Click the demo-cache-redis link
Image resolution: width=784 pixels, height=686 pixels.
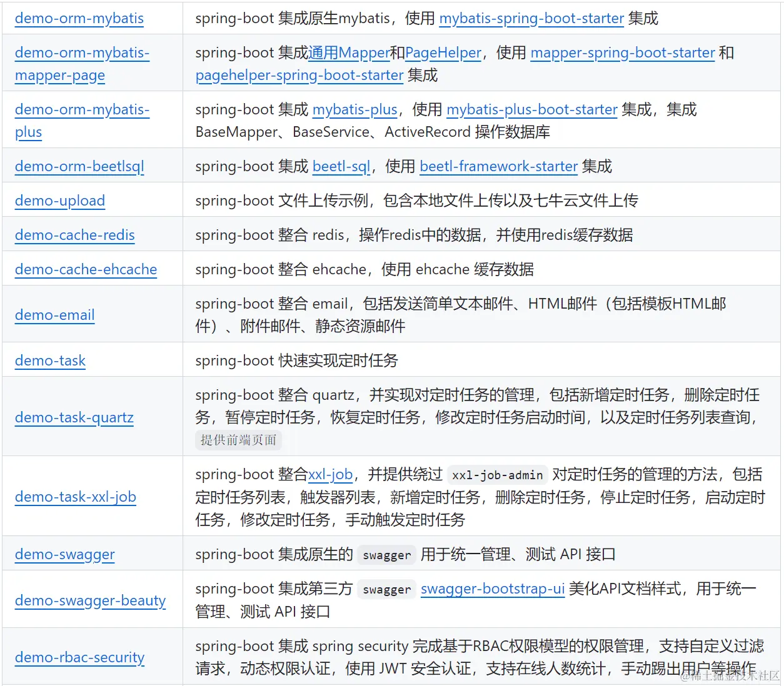[74, 235]
